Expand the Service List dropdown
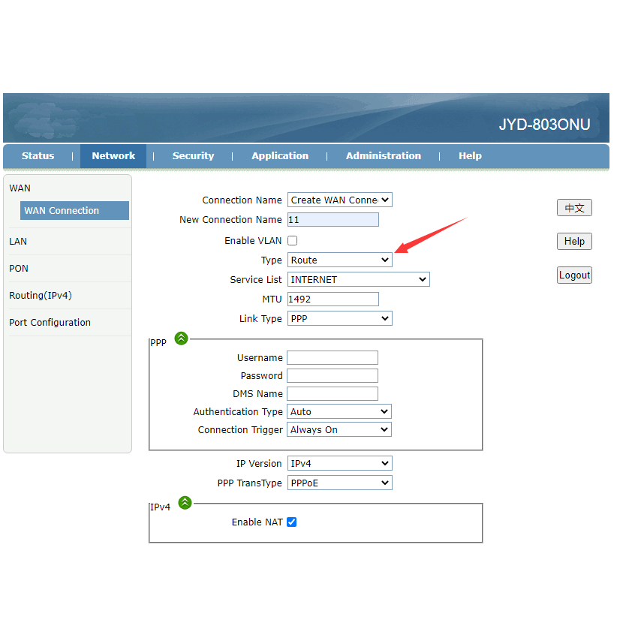Image resolution: width=644 pixels, height=644 pixels. (358, 280)
